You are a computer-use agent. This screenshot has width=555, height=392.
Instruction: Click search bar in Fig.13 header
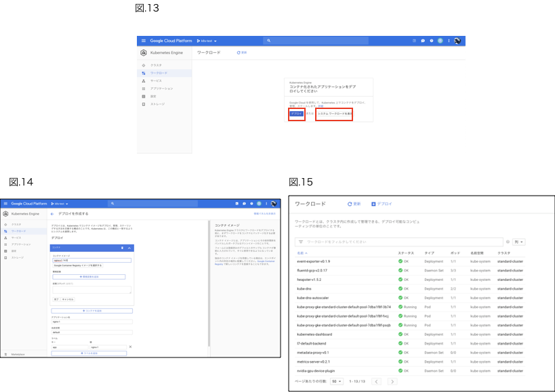pyautogui.click(x=316, y=41)
